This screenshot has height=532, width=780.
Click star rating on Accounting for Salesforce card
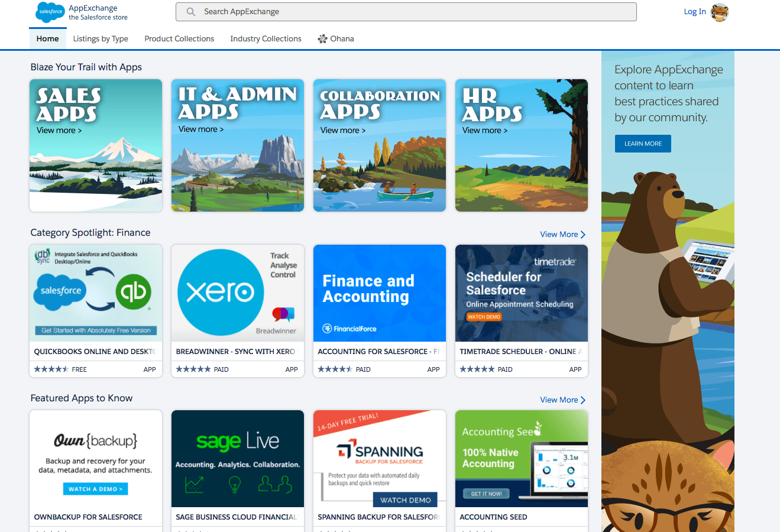(335, 369)
